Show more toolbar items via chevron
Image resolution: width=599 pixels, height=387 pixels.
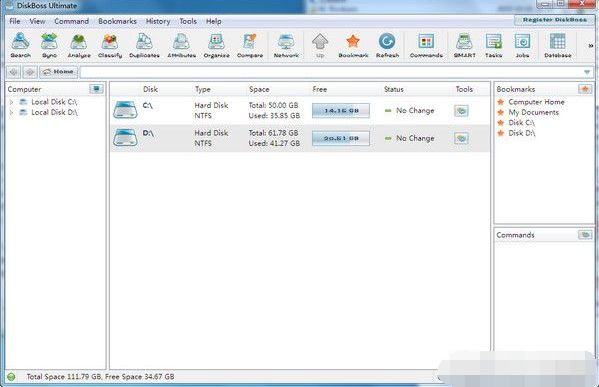click(591, 45)
